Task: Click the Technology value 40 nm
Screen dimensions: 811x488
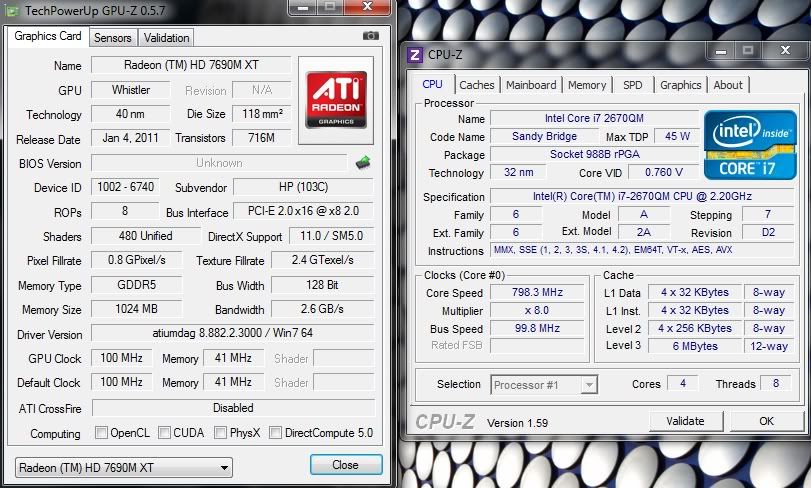Action: [x=131, y=114]
